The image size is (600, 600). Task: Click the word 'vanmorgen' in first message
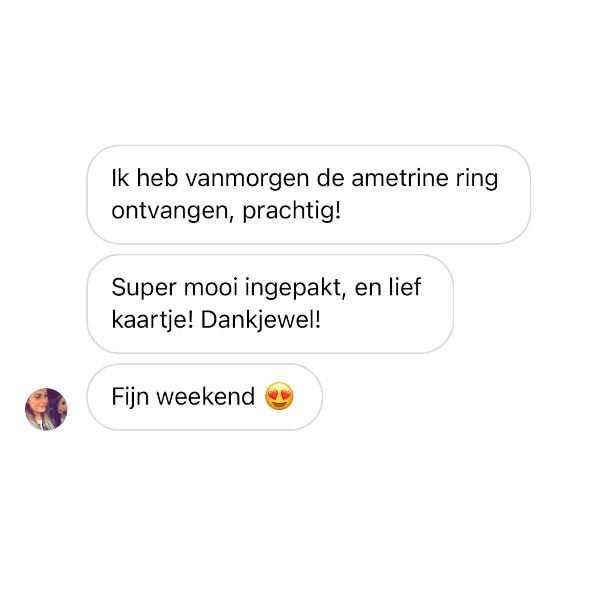[247, 179]
